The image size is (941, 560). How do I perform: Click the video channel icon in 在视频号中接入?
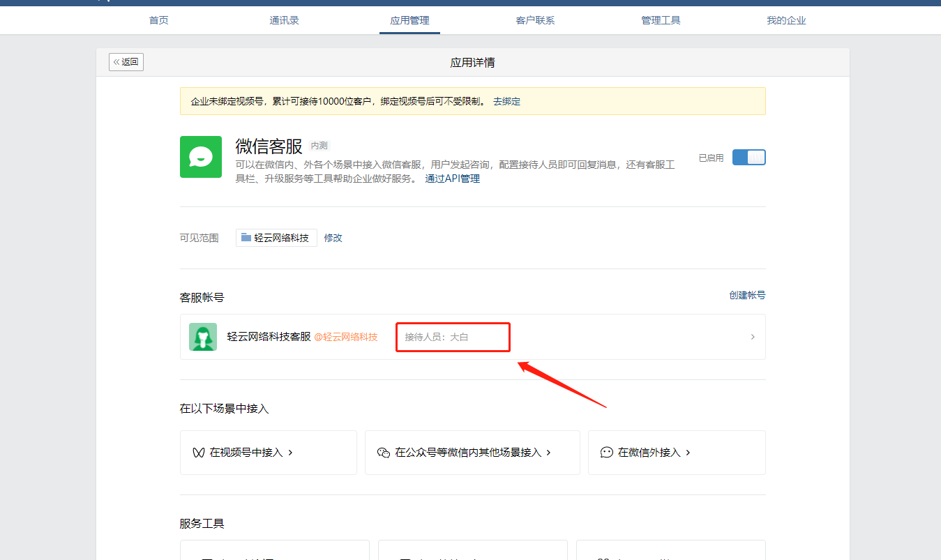[198, 453]
